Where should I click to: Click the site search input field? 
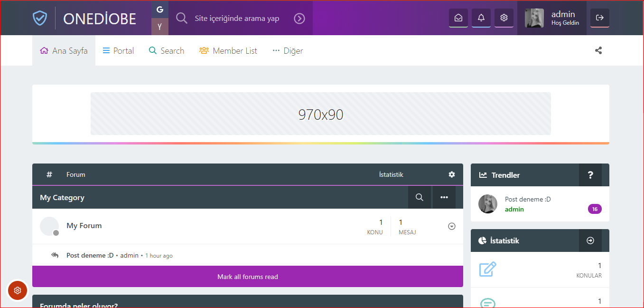[x=237, y=19]
